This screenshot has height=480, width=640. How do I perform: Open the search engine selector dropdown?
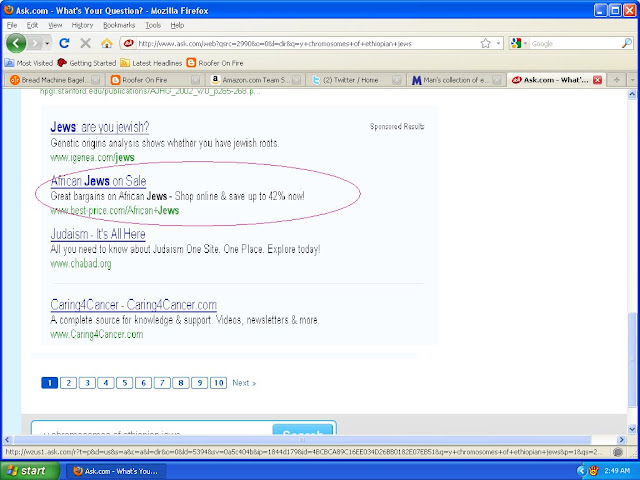(x=519, y=43)
